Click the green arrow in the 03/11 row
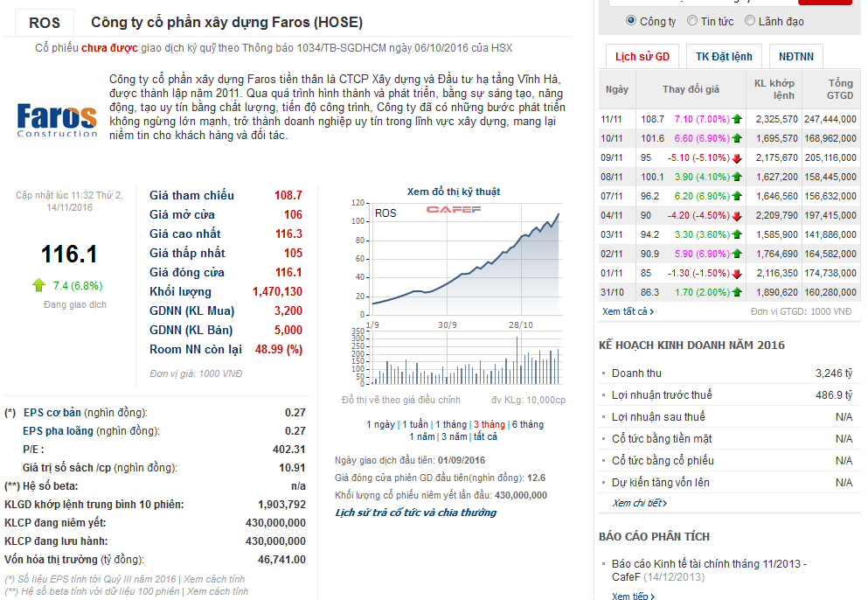 click(x=737, y=234)
